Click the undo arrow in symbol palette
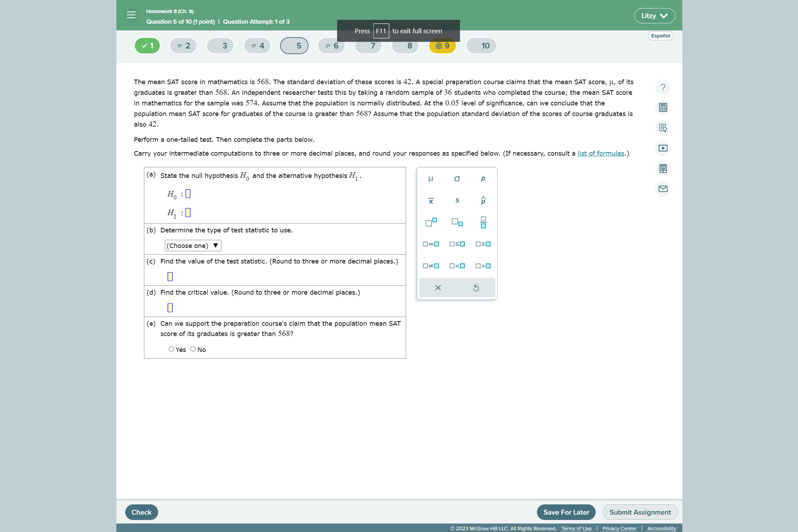Image resolution: width=798 pixels, height=532 pixels. coord(476,288)
